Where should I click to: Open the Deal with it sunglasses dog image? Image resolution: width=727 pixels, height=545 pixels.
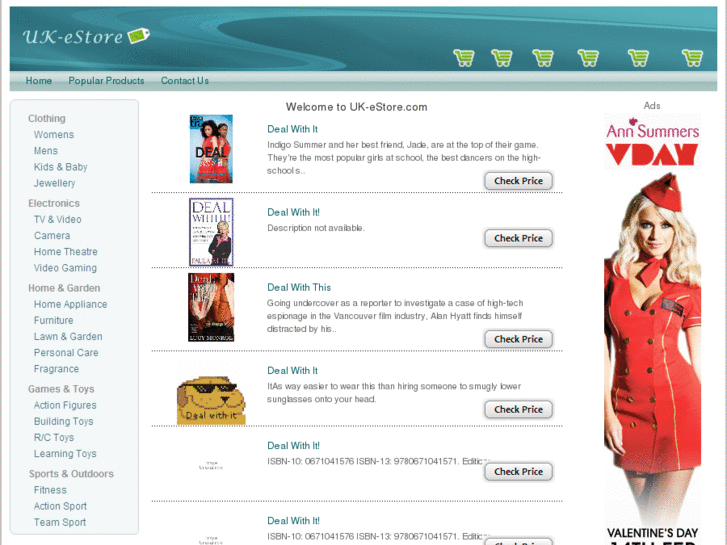point(211,400)
